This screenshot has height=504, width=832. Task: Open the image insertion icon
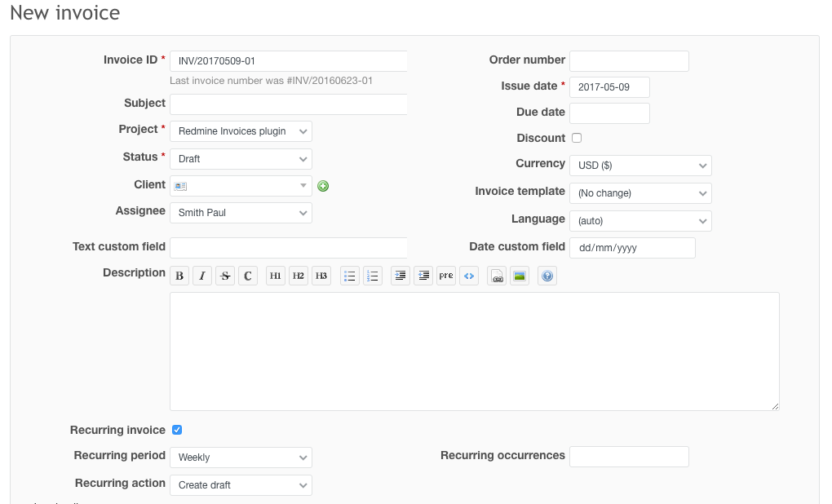click(519, 275)
